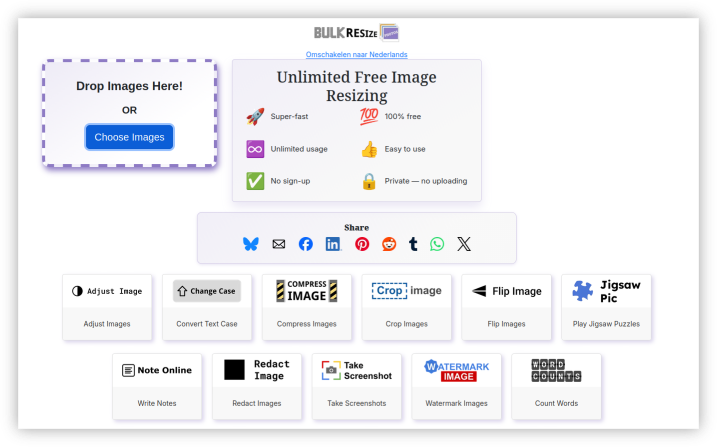Click the Reddit share icon

389,244
